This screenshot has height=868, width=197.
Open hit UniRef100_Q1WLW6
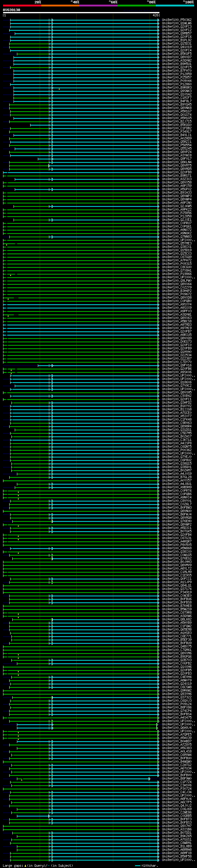click(x=177, y=23)
